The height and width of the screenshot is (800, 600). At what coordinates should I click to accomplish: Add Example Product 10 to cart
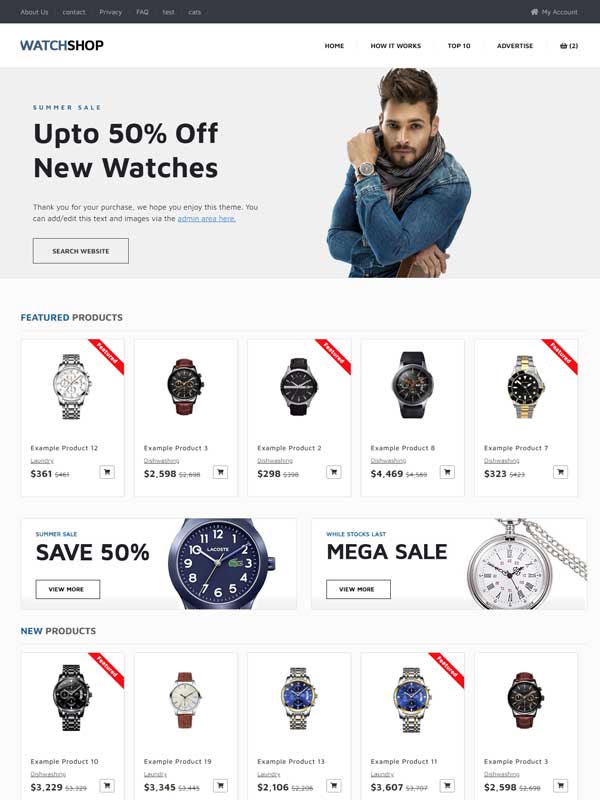pyautogui.click(x=107, y=786)
